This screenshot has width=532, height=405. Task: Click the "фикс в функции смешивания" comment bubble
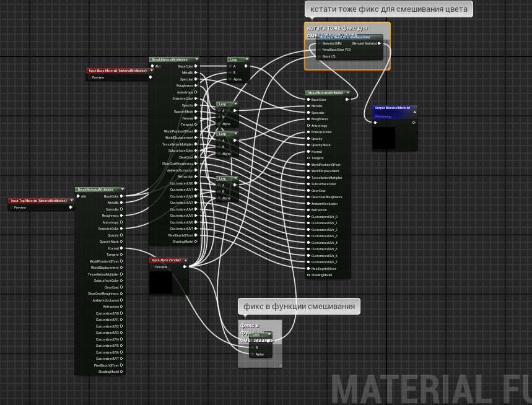(x=299, y=306)
